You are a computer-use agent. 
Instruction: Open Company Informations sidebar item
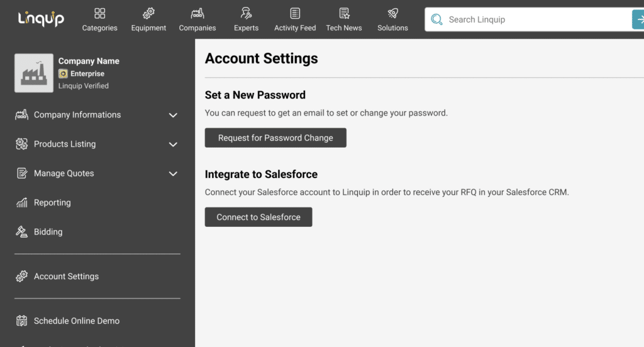[97, 115]
